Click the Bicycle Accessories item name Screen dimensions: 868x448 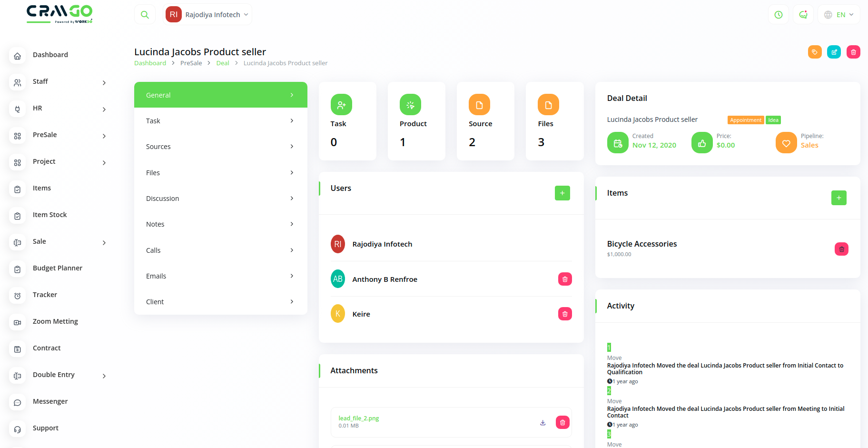(641, 244)
